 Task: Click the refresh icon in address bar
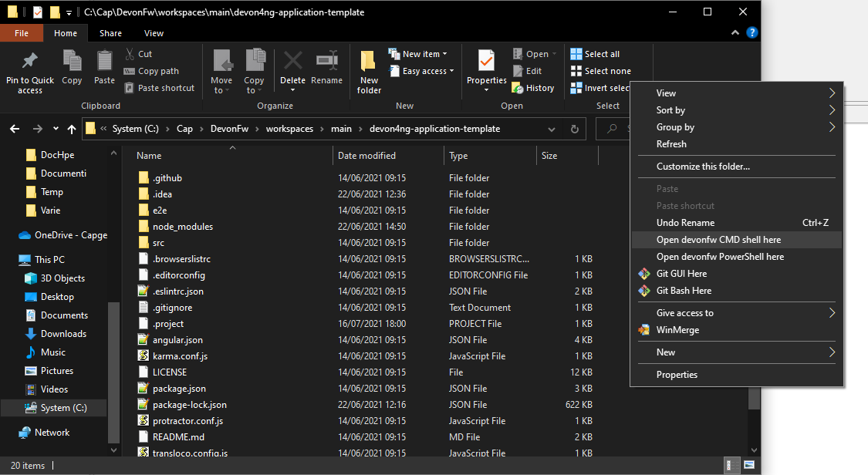coord(574,129)
